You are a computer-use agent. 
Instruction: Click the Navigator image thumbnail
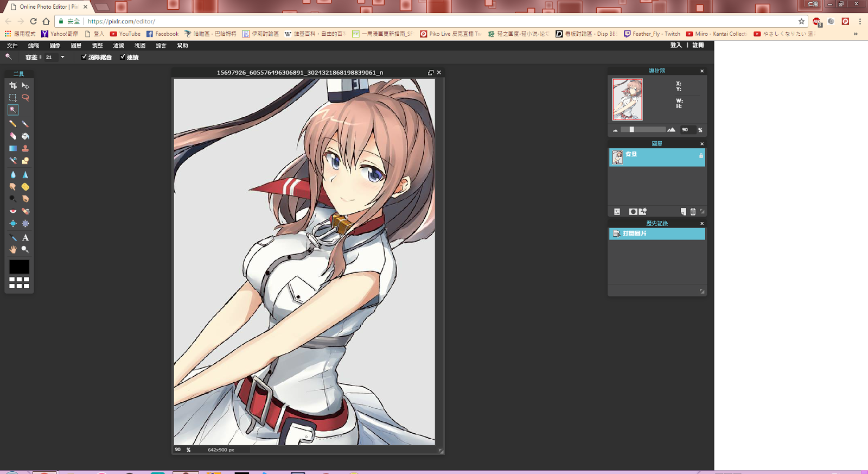click(628, 99)
